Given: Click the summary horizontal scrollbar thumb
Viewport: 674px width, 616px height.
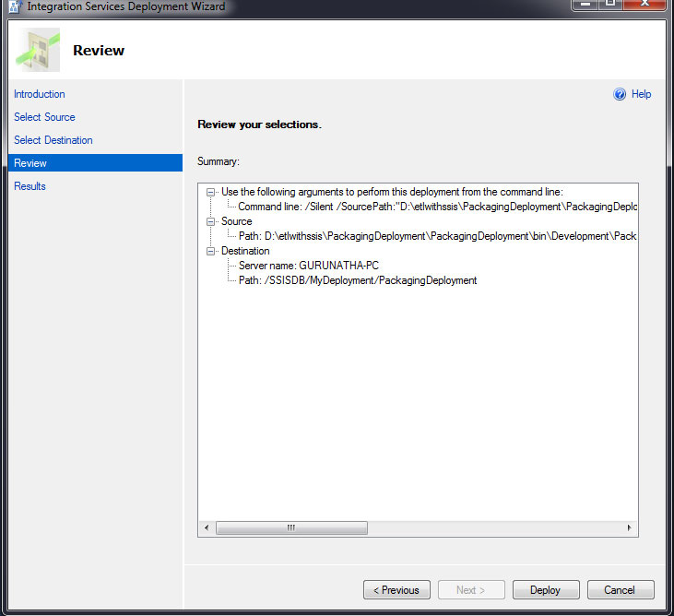Looking at the screenshot, I should (x=291, y=527).
